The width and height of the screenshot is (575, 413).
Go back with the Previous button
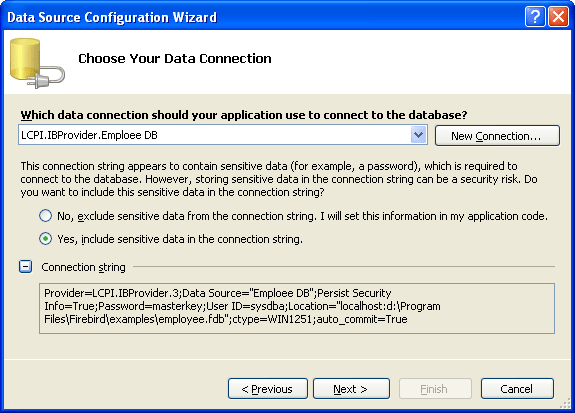click(268, 388)
